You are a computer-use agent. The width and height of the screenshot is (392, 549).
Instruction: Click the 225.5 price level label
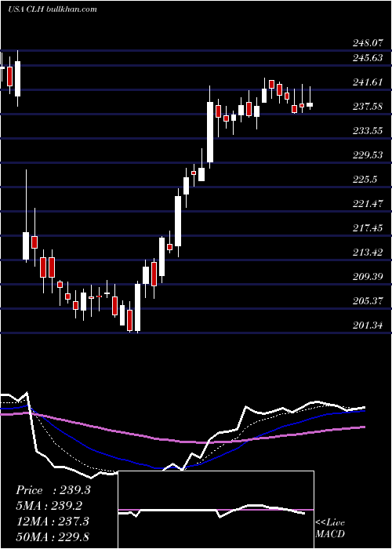click(x=365, y=180)
